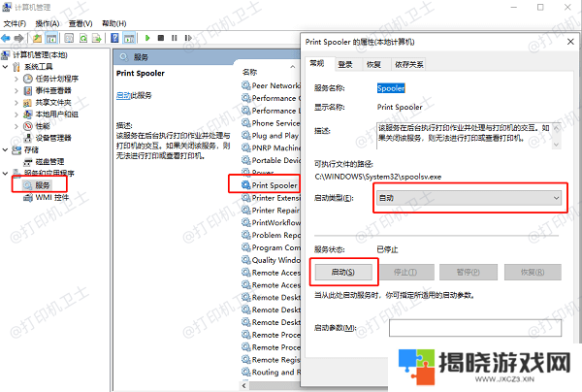Collapse the 服务和应用程序 tree node

(5, 174)
